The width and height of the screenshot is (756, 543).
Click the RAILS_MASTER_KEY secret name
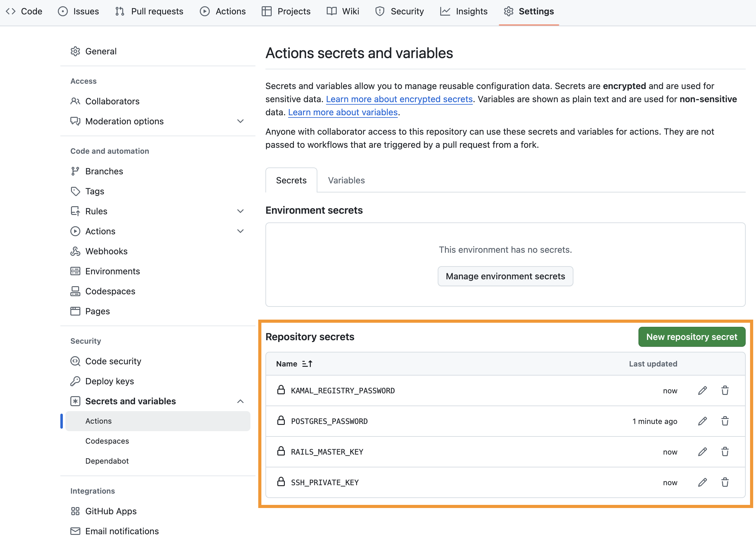click(x=327, y=452)
